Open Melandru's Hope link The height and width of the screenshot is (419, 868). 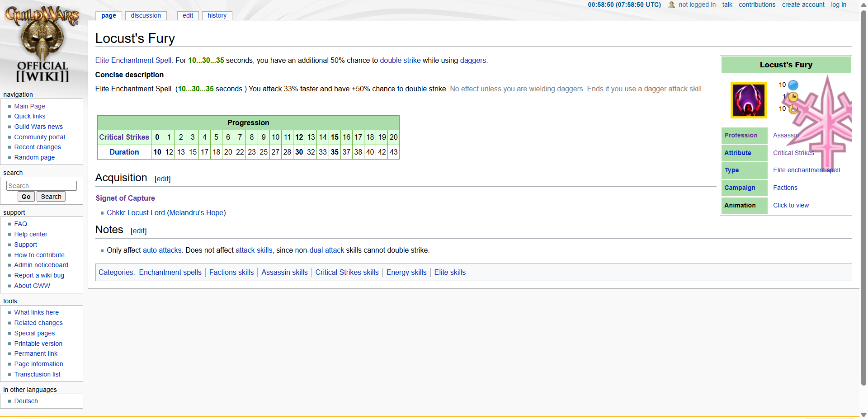(196, 212)
